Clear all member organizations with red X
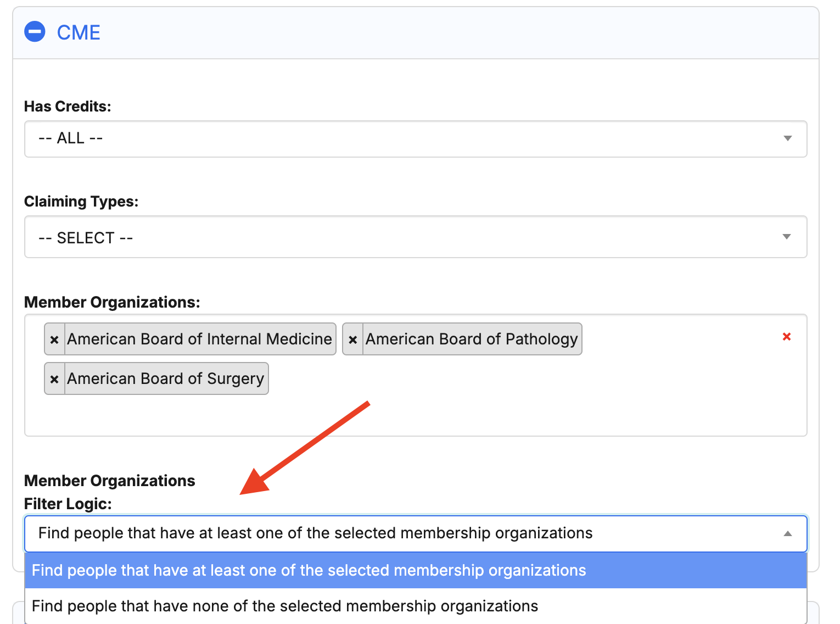This screenshot has height=624, width=840. click(787, 337)
